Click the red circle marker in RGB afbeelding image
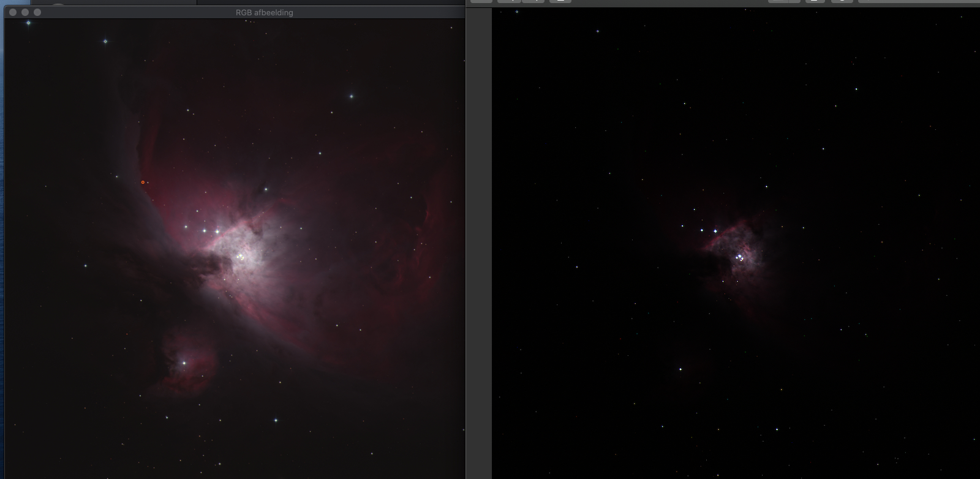The height and width of the screenshot is (479, 980). 143,182
